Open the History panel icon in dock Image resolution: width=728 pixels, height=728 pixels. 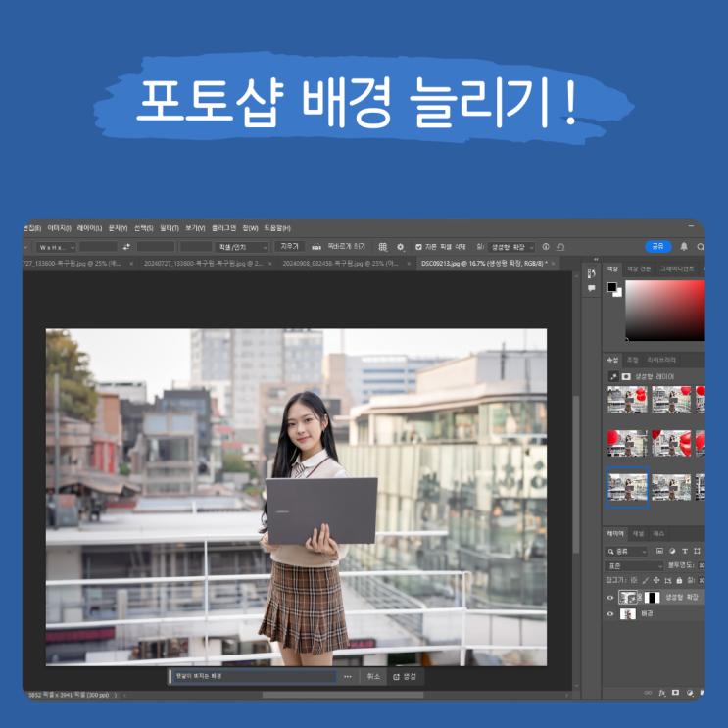point(591,274)
